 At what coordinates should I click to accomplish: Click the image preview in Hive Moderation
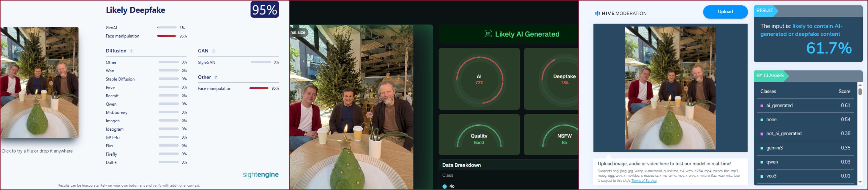[670, 88]
